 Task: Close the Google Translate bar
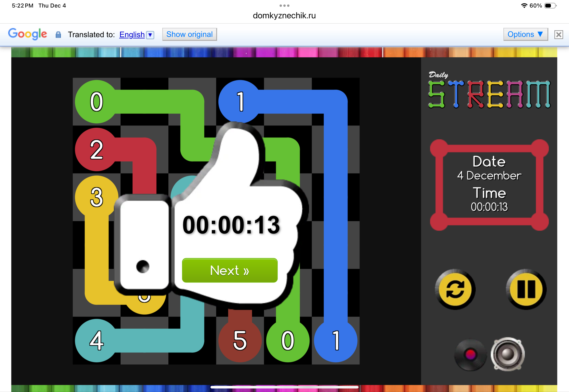coord(558,35)
